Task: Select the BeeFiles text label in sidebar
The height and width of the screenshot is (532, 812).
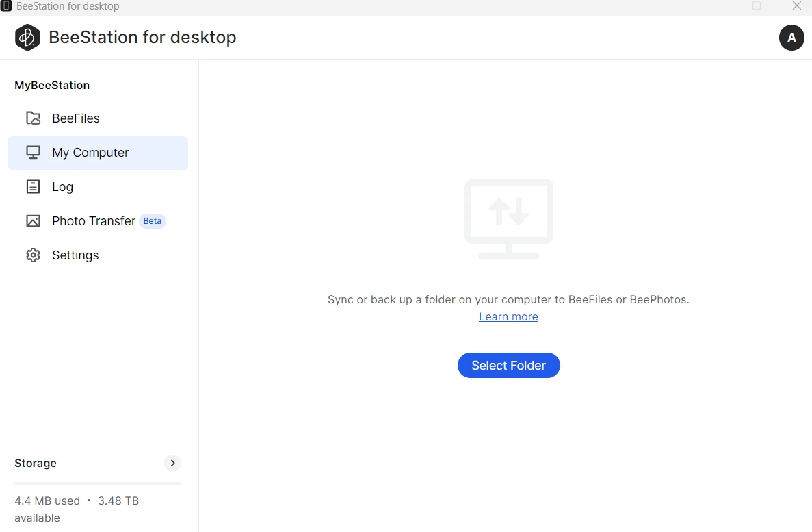Action: pos(76,118)
